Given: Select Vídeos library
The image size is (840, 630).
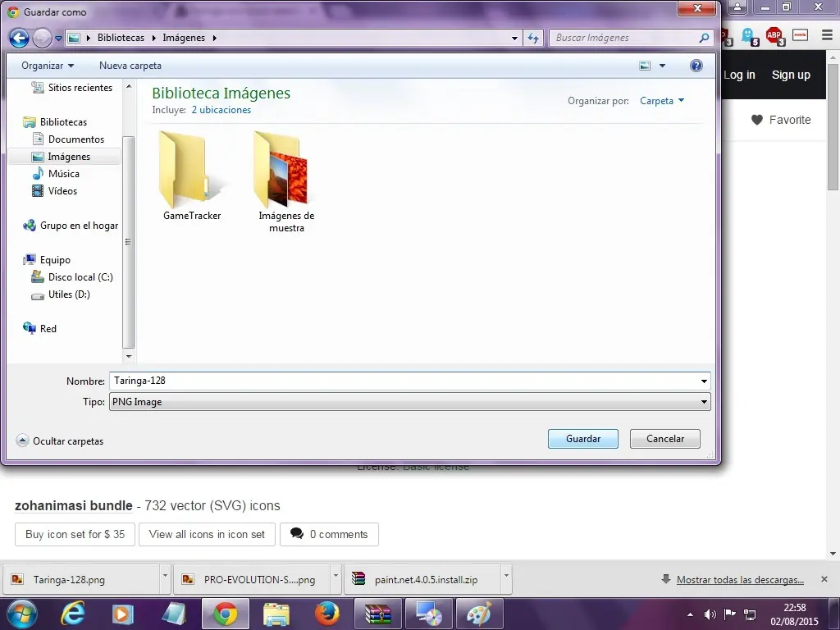Looking at the screenshot, I should pyautogui.click(x=55, y=190).
